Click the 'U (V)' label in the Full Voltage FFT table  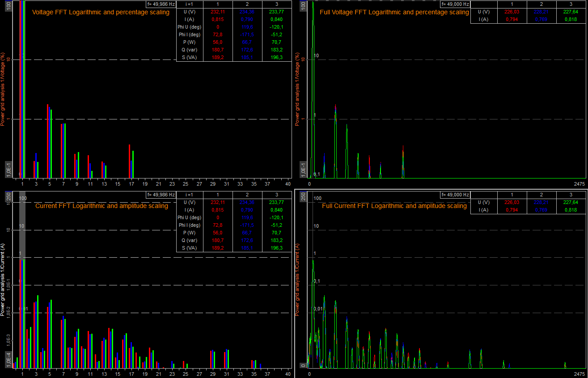click(484, 12)
